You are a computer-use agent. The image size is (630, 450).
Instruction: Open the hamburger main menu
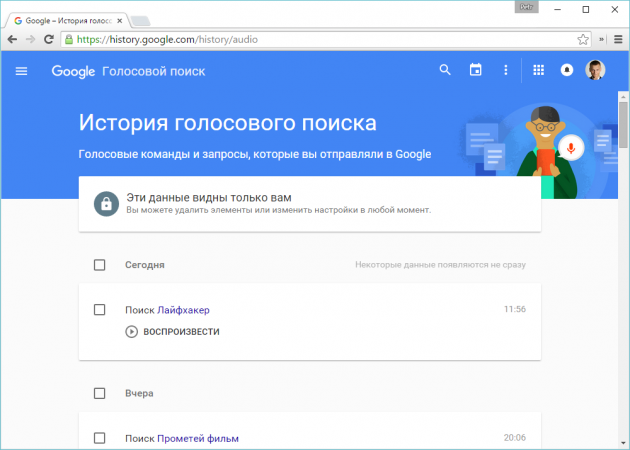click(x=22, y=71)
